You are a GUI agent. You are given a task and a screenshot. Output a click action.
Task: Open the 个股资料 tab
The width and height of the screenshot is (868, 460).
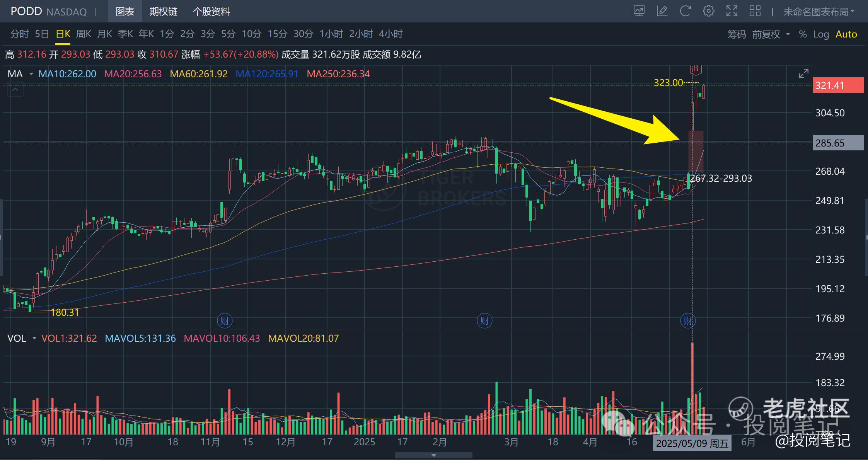pos(211,12)
